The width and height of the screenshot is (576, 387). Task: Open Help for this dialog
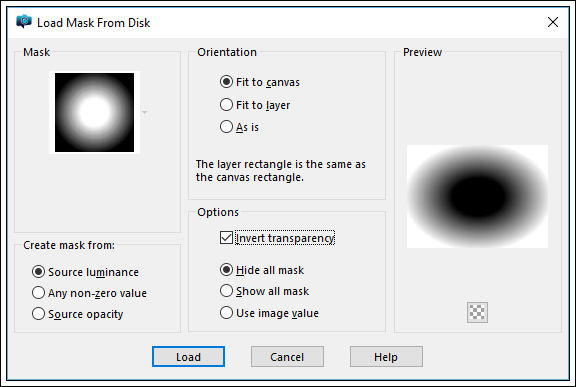386,357
